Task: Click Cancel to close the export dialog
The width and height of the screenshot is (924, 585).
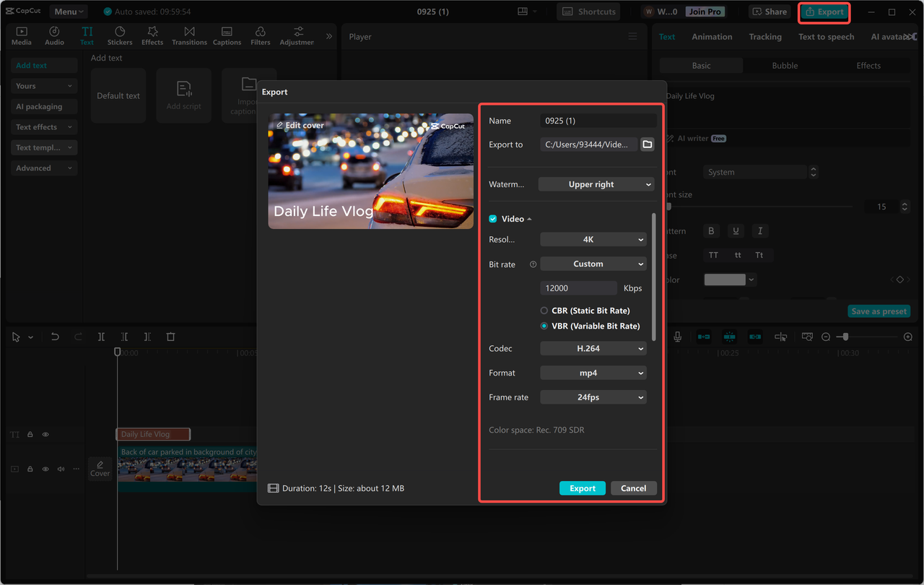Action: (x=633, y=487)
